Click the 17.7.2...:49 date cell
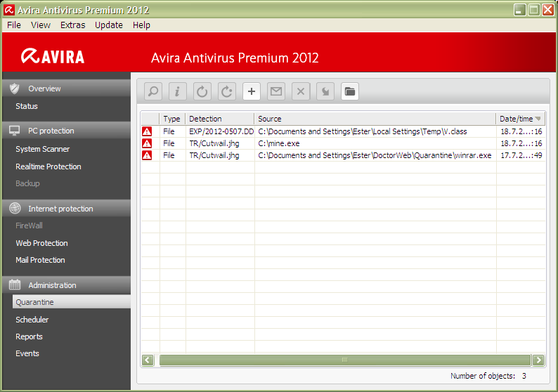 (521, 155)
